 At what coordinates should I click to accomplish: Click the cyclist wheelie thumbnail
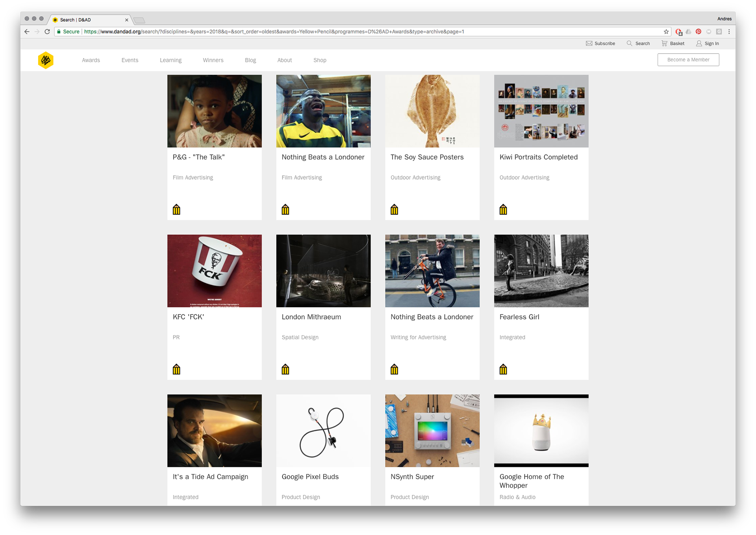click(432, 271)
